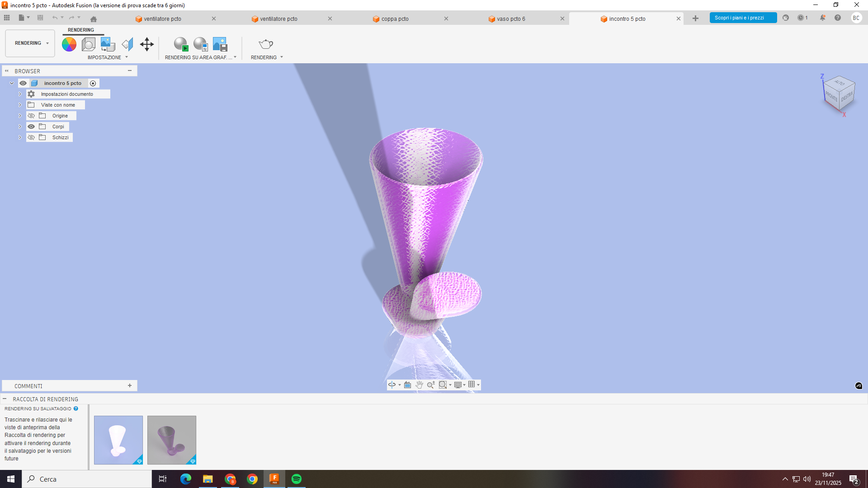Activate the Zoom magnifier tool

coord(430,385)
